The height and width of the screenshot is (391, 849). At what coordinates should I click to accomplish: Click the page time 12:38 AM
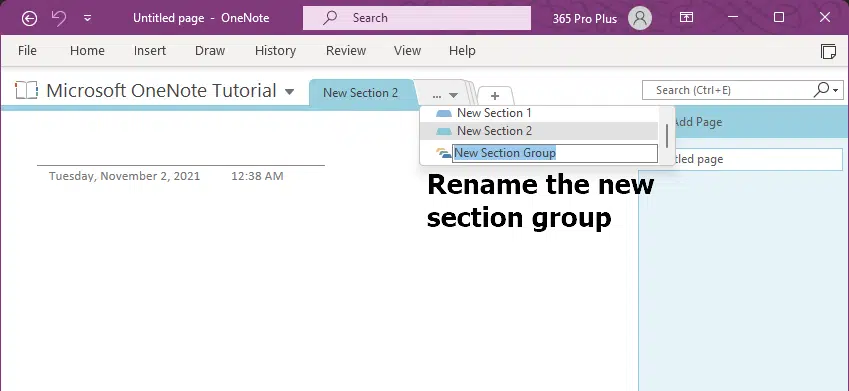pos(257,176)
